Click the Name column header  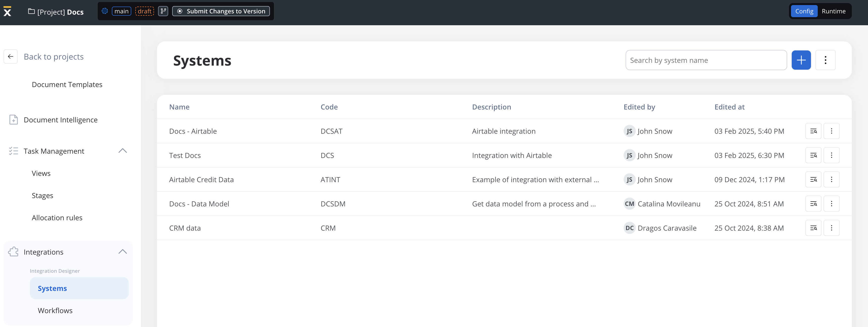[x=179, y=107]
